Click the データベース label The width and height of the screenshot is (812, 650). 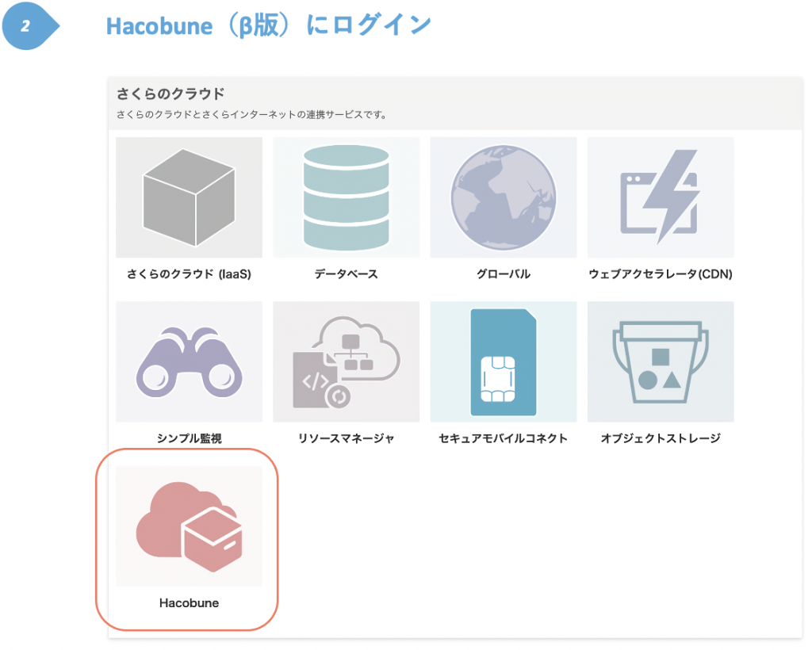click(x=346, y=274)
